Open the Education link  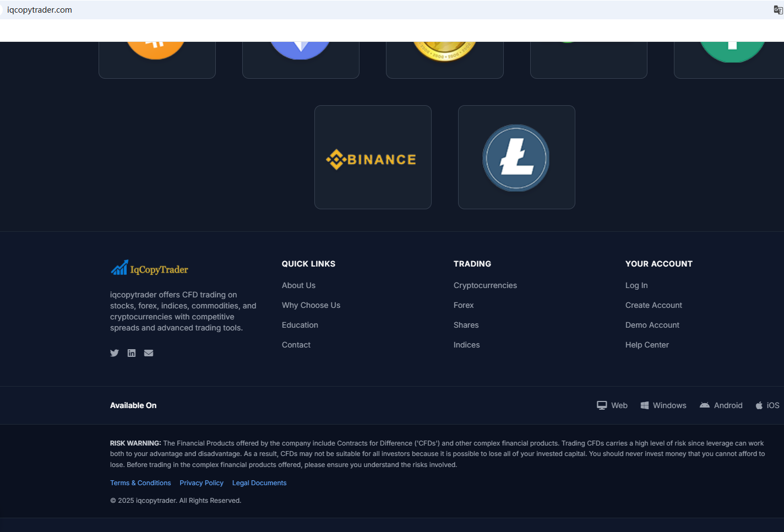300,325
